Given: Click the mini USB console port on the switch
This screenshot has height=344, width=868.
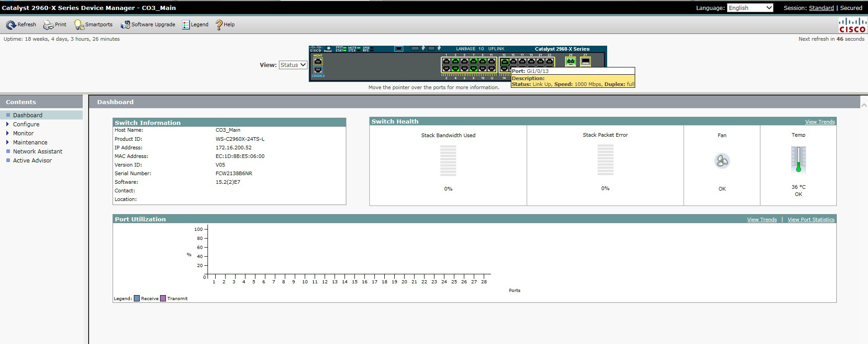Looking at the screenshot, I should tap(399, 48).
